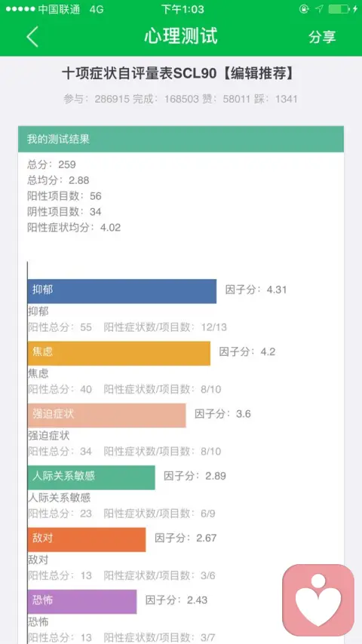
Task: Tap the 抑郁 因子分 4.31 label
Action: (256, 290)
